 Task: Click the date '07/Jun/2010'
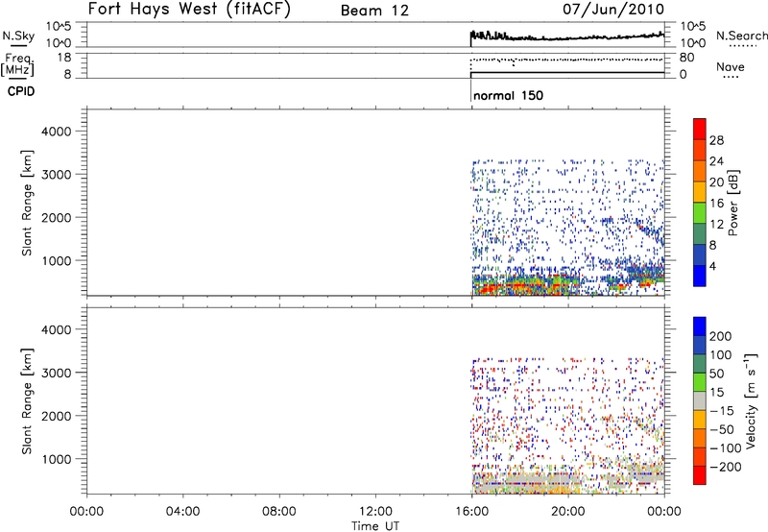pyautogui.click(x=613, y=9)
